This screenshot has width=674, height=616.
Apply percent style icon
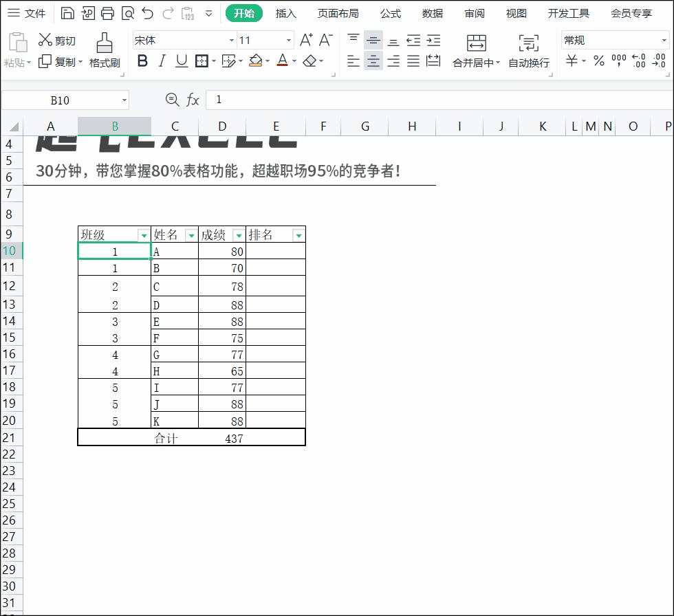tap(599, 60)
